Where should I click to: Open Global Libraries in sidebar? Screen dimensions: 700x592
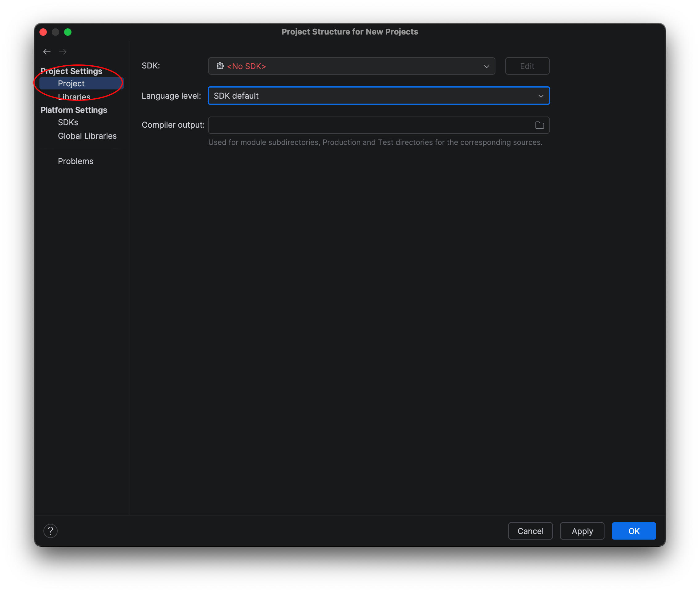tap(87, 136)
